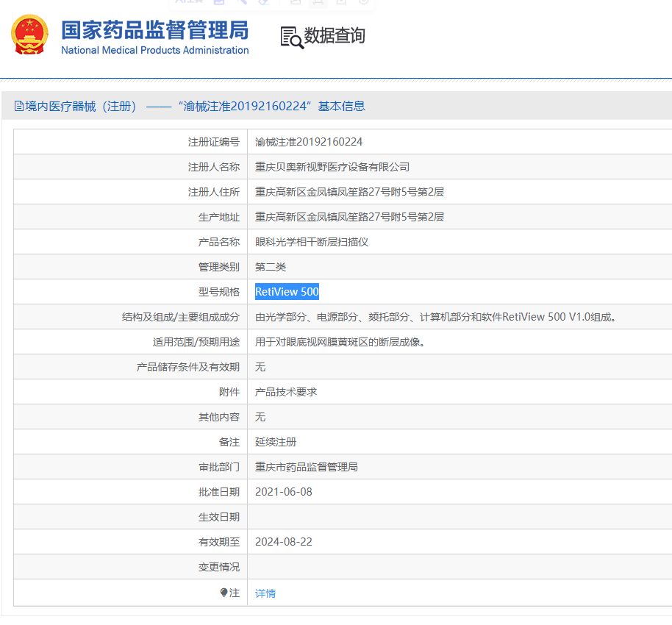Select the 2024-08-22 expiry date
The image size is (672, 625).
click(284, 542)
